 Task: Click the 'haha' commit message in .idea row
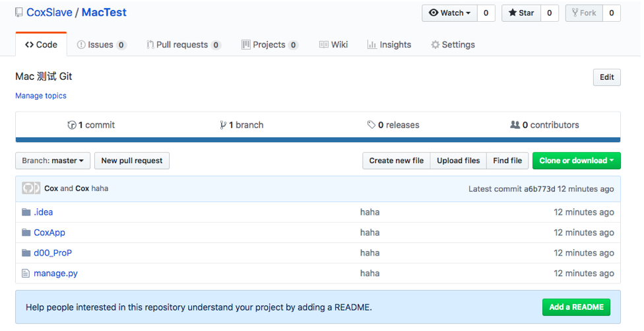(x=370, y=212)
